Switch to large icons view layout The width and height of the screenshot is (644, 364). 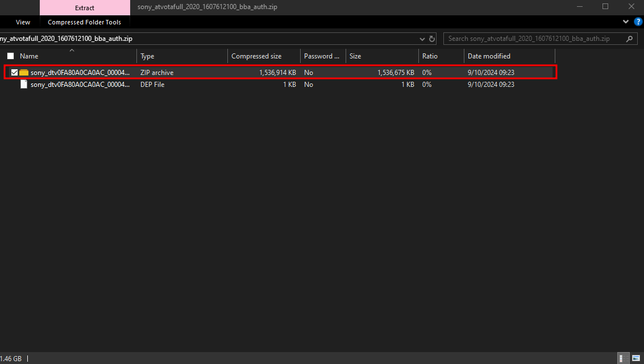(636, 358)
